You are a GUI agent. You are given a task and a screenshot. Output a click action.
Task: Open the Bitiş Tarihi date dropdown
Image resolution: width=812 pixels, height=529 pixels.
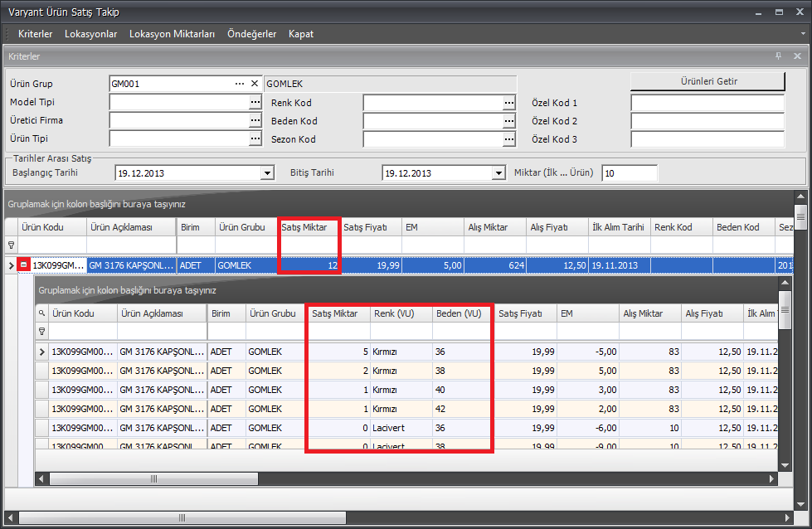pos(498,173)
